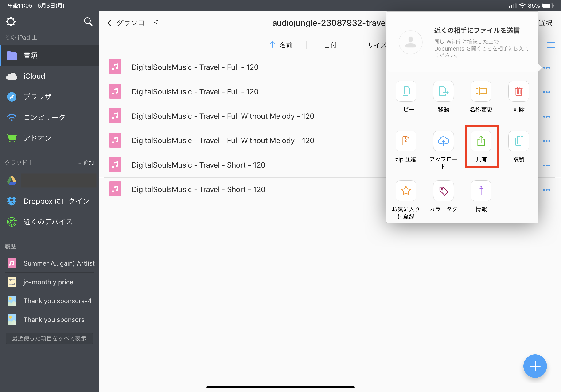Viewport: 561px width, 392px height.
Task: Open the iCloud sidebar item
Action: tap(34, 76)
